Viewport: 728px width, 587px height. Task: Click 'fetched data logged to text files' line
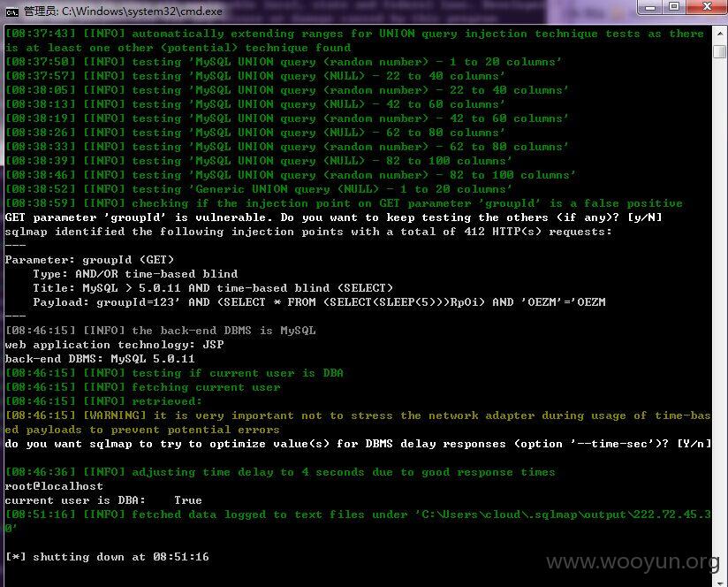[358, 522]
